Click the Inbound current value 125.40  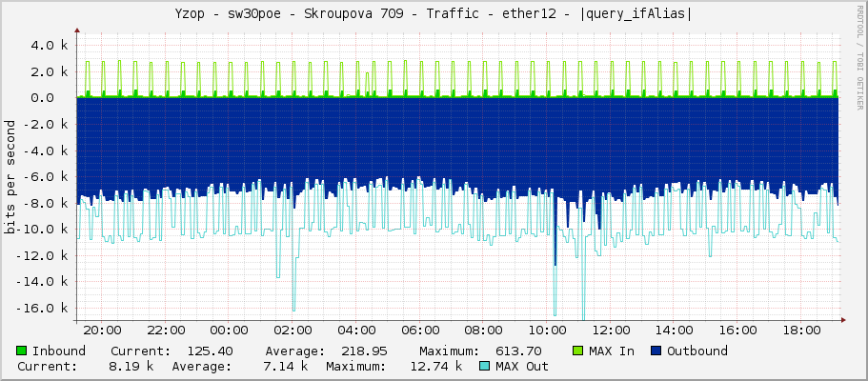(210, 351)
